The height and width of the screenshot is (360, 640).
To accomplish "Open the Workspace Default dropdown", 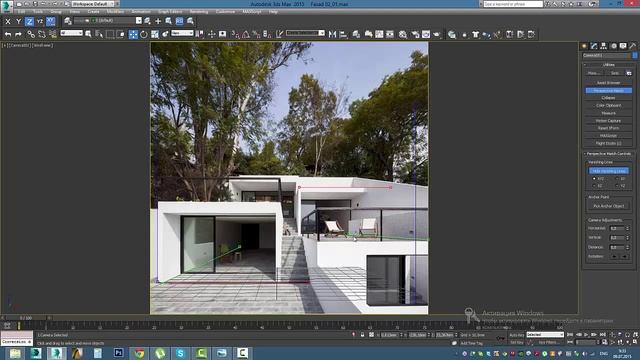I will 92,4.
